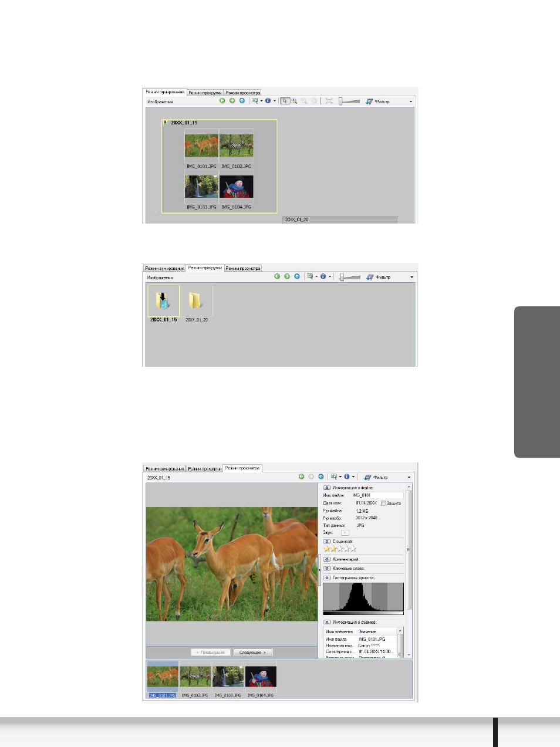
Task: Click the back arrow in the preview mode window
Action: point(301,476)
